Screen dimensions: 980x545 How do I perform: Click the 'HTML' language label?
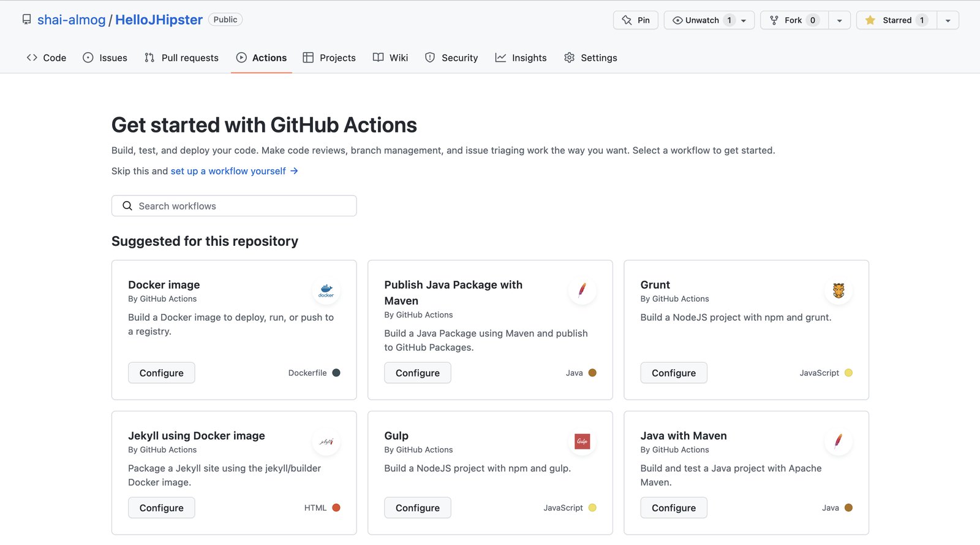coord(315,508)
